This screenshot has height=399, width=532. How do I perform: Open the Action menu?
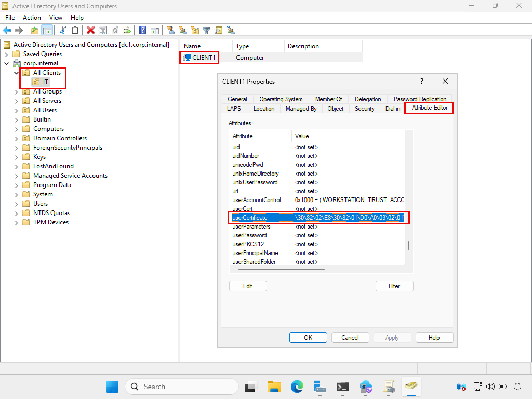click(x=32, y=18)
